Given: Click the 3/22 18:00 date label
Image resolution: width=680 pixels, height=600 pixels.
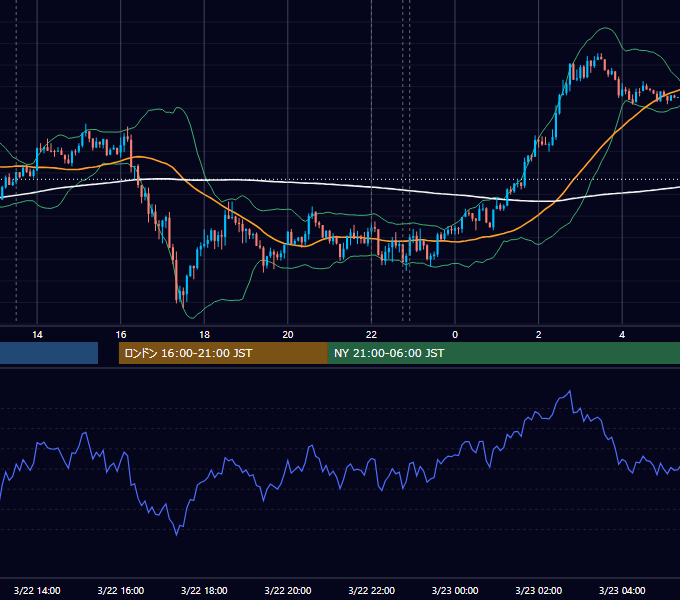Looking at the screenshot, I should (x=204, y=590).
